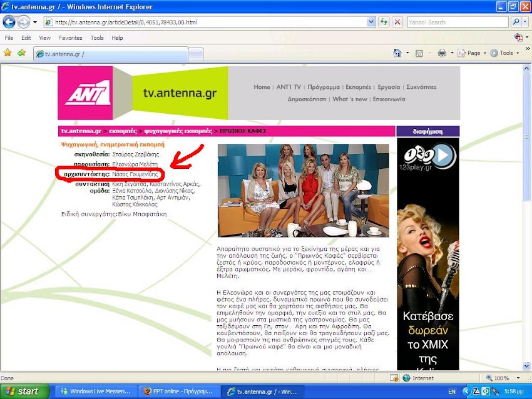The width and height of the screenshot is (532, 399).
Task: Click the tv.antenna.gr breadcrumb link
Action: [81, 131]
